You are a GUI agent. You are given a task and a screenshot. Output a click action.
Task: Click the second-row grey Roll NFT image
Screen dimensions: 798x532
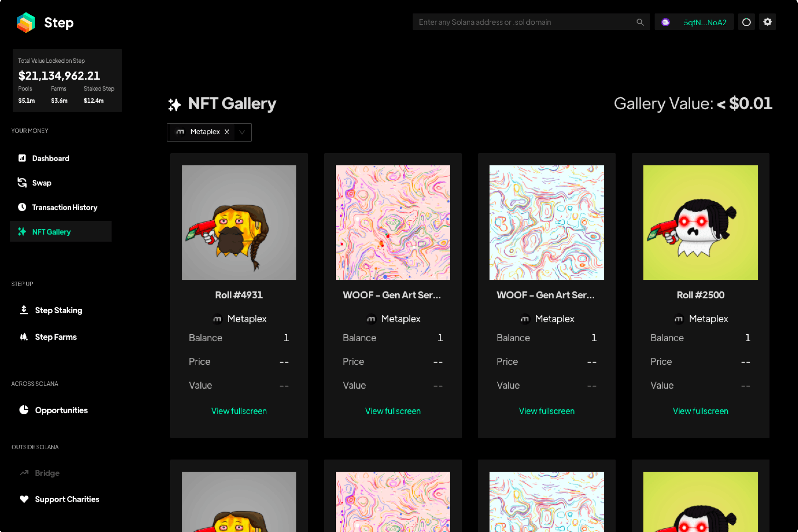tap(239, 501)
